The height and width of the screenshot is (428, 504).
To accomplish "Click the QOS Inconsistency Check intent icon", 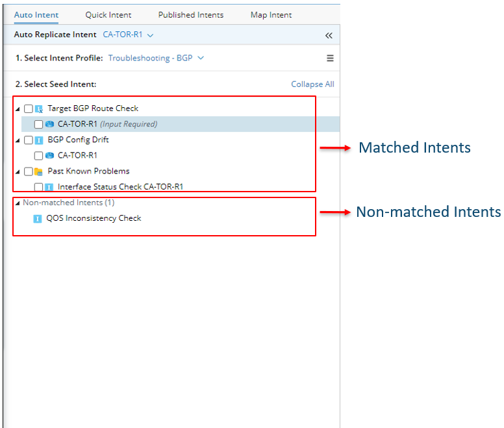I will pyautogui.click(x=38, y=218).
